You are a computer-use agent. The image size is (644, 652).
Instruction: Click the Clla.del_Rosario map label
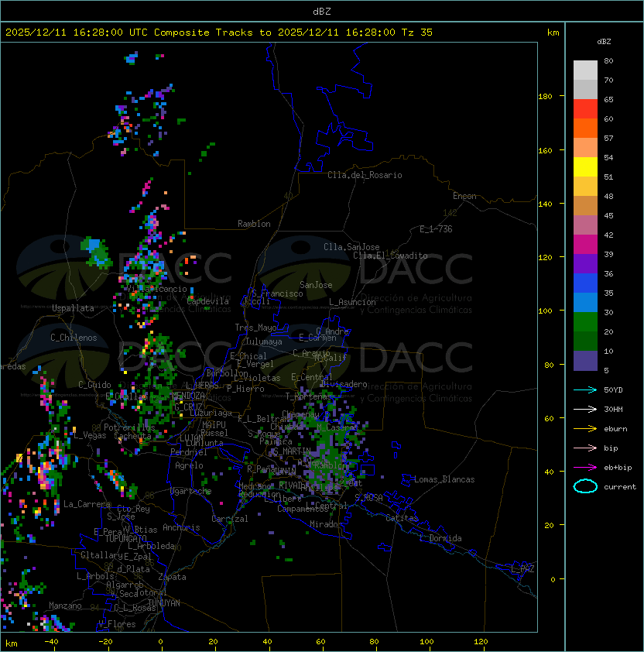click(x=365, y=175)
